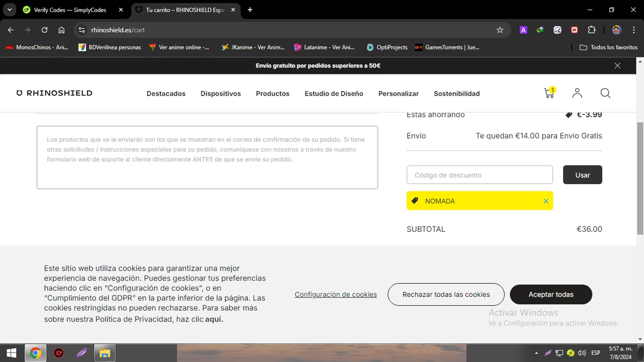Screen dimensions: 644x362
Task: Close the Verify Codes — SimplyCodes tab
Action: [121, 10]
